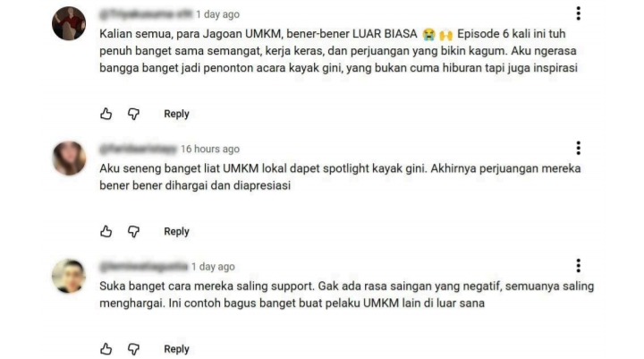Reply to the UMKM lokal spotlight comment
This screenshot has width=644, height=359.
tap(176, 232)
